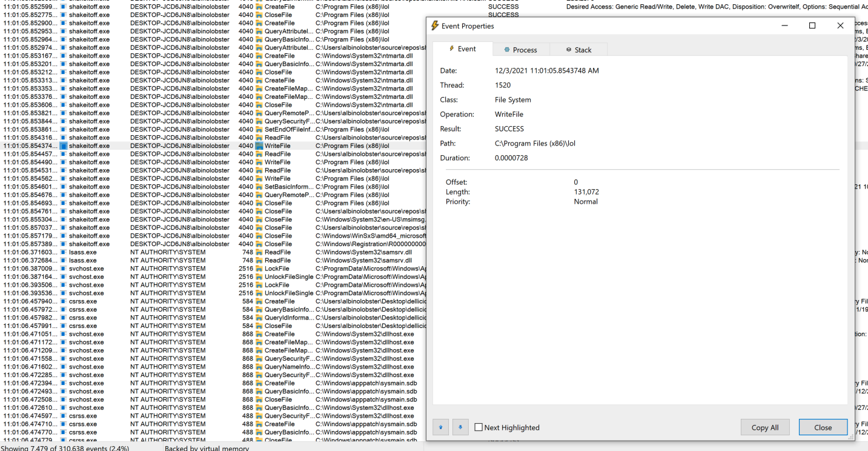Click the LockFile operation icon at 11:01:06.393506
868x451 pixels.
coord(259,285)
